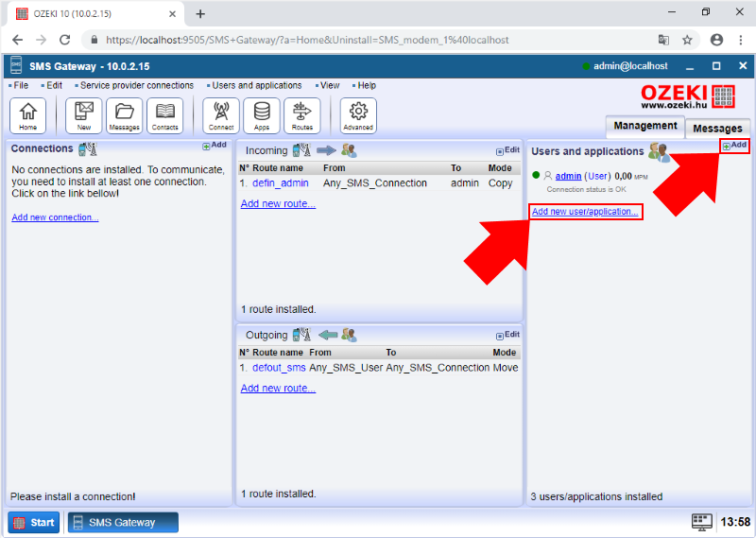The image size is (756, 538).
Task: Click admin@localhost account label
Action: coord(630,66)
